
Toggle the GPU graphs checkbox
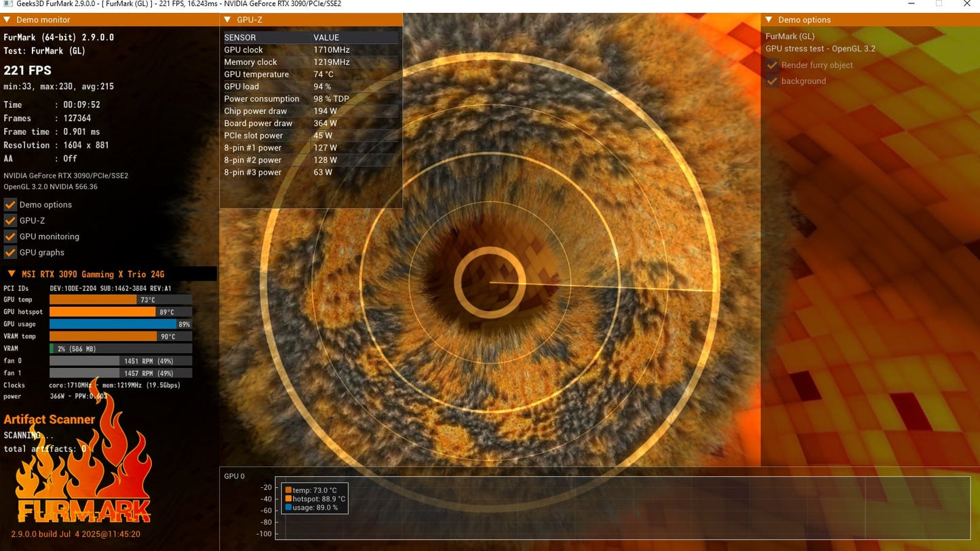click(10, 252)
